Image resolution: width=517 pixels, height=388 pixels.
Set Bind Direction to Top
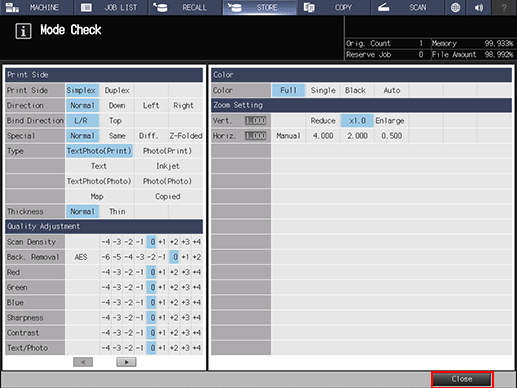pos(115,121)
